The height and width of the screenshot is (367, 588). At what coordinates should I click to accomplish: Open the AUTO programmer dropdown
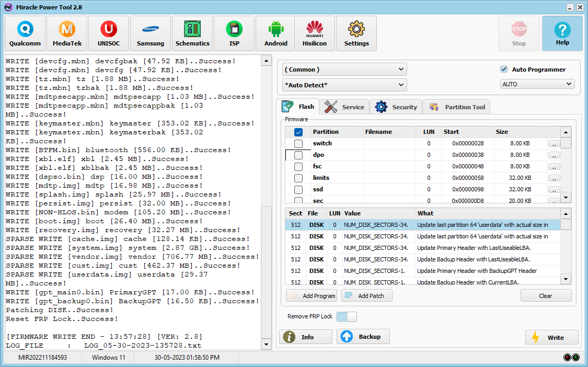click(x=537, y=84)
